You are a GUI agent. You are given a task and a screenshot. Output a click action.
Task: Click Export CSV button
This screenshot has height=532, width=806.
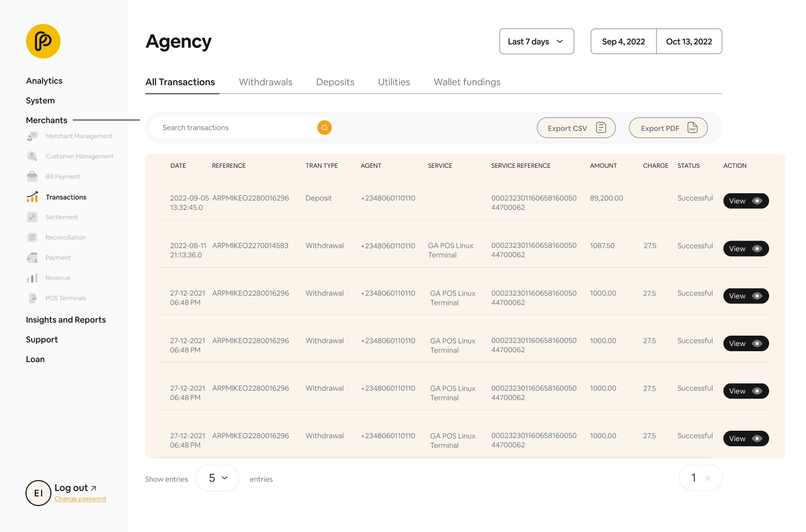pyautogui.click(x=576, y=128)
